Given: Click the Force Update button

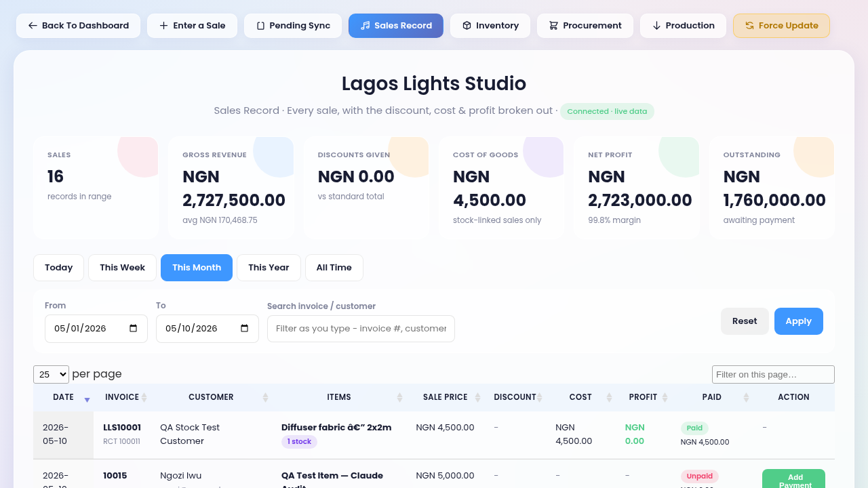Looking at the screenshot, I should (x=781, y=26).
